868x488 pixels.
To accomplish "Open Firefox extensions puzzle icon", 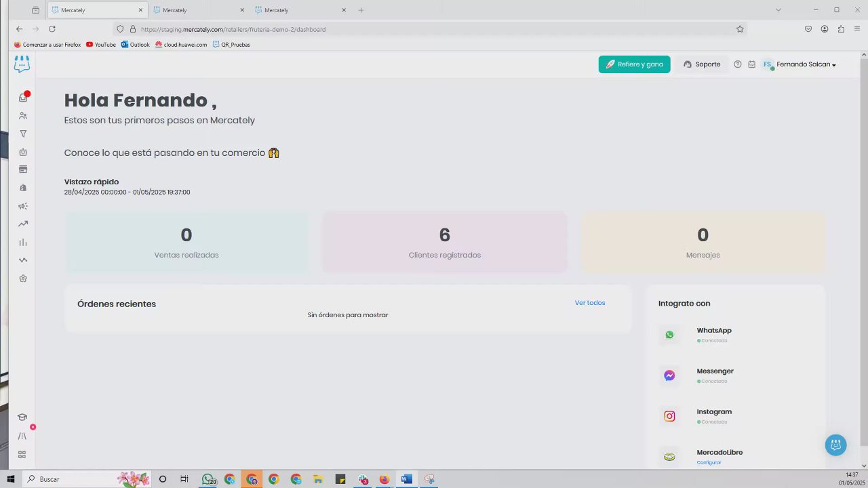I will click(x=841, y=29).
